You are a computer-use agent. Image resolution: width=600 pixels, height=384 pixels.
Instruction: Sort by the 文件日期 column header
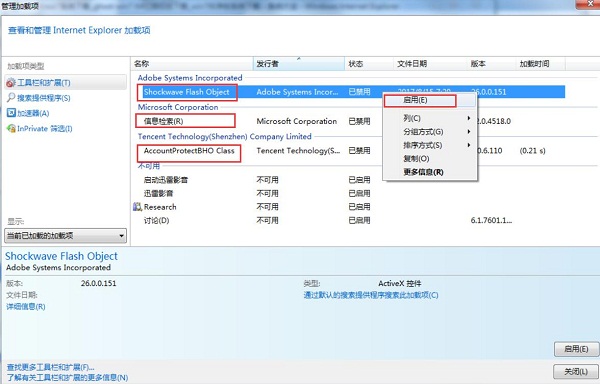pos(430,64)
